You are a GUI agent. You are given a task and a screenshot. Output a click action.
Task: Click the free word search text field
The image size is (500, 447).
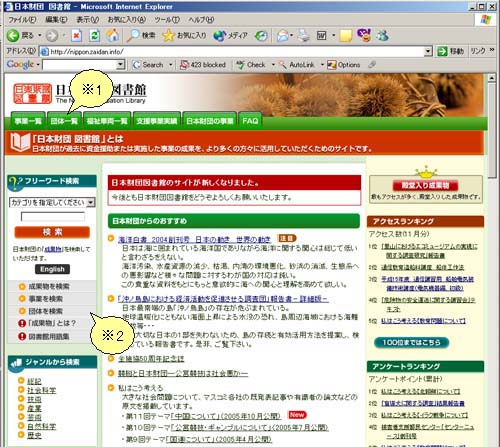point(53,217)
